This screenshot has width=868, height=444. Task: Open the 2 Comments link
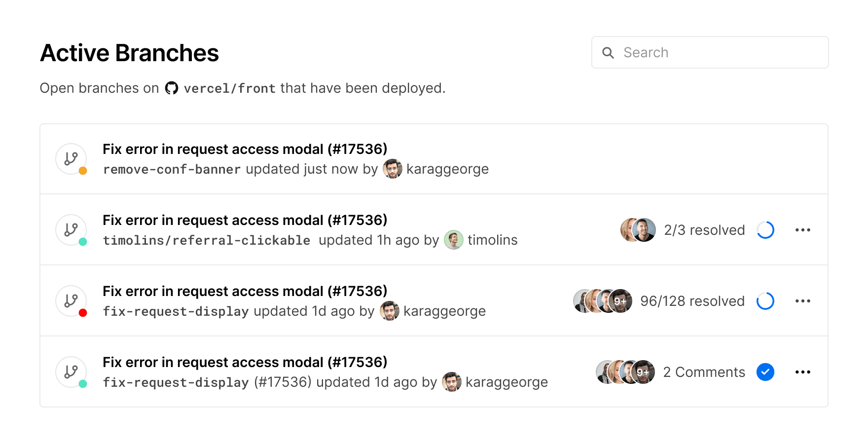[x=704, y=372]
